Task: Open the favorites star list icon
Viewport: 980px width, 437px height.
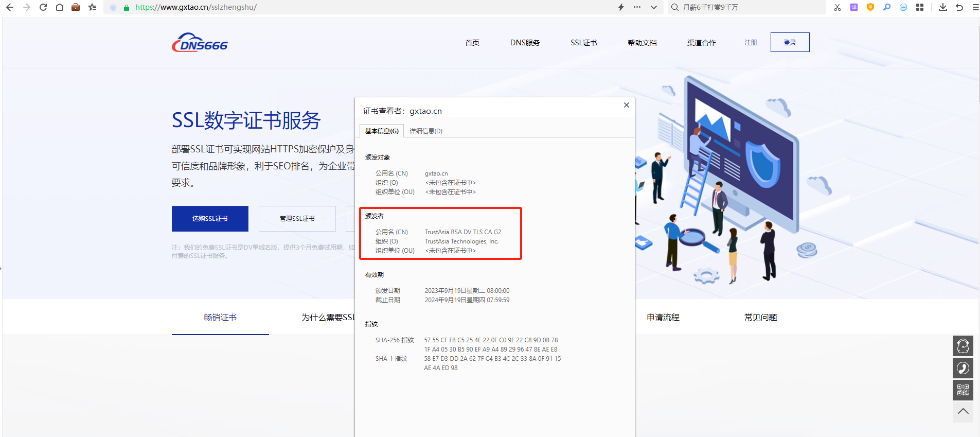Action: click(x=92, y=7)
